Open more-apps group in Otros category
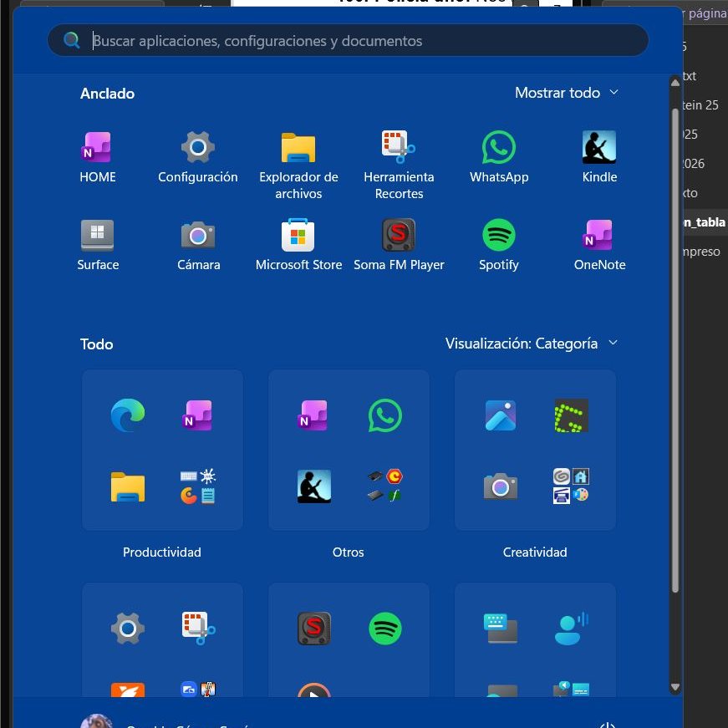 384,486
